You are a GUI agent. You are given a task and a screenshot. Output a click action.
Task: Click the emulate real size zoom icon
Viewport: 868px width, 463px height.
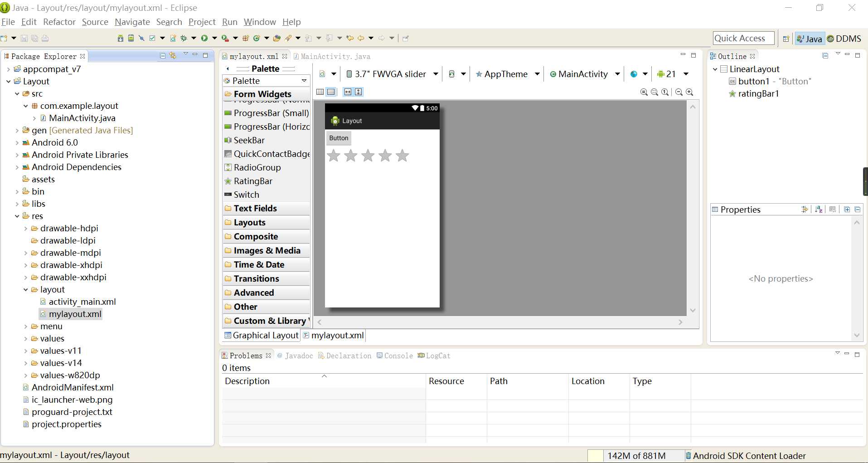(644, 92)
